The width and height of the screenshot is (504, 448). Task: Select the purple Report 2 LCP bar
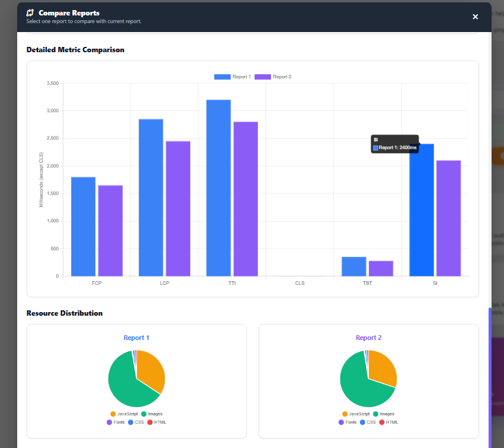coord(178,209)
